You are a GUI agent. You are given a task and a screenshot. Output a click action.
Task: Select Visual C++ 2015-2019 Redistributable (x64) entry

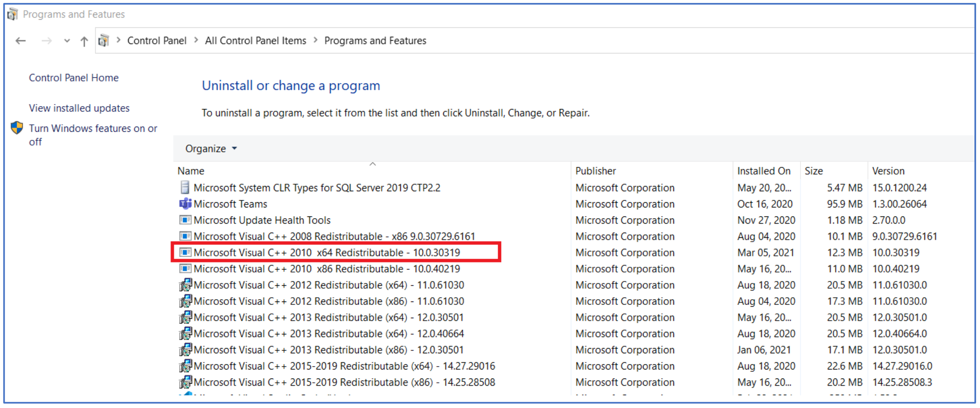click(344, 367)
